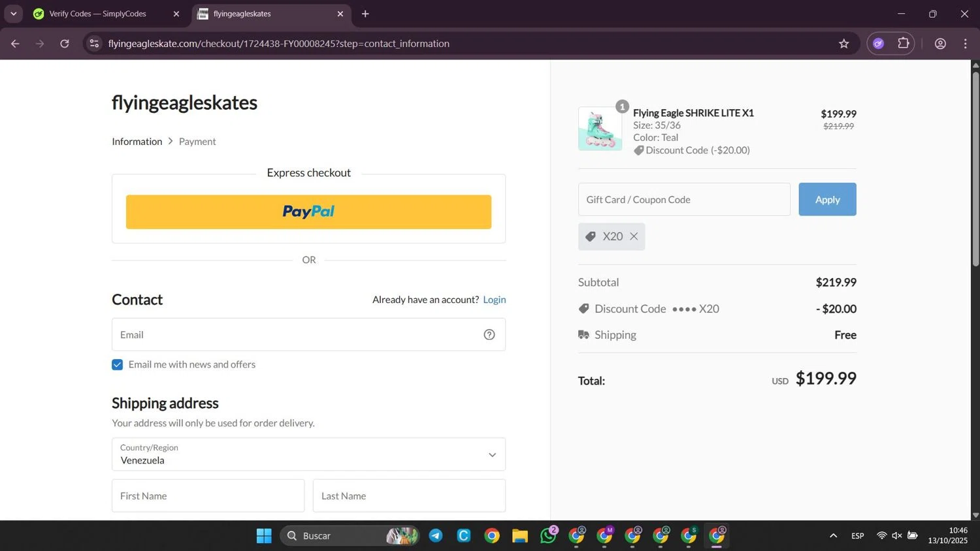This screenshot has height=551, width=980.
Task: Open the taskbar clock and date
Action: click(948, 535)
